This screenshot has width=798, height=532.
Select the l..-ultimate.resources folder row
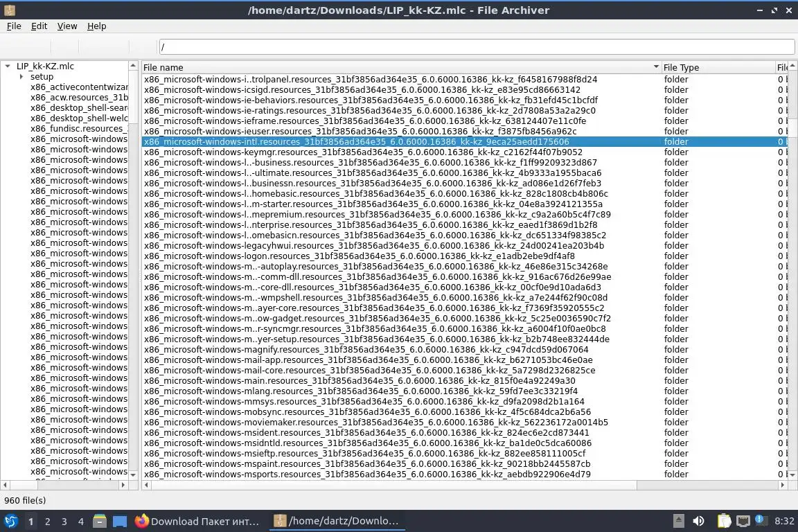coord(465,173)
